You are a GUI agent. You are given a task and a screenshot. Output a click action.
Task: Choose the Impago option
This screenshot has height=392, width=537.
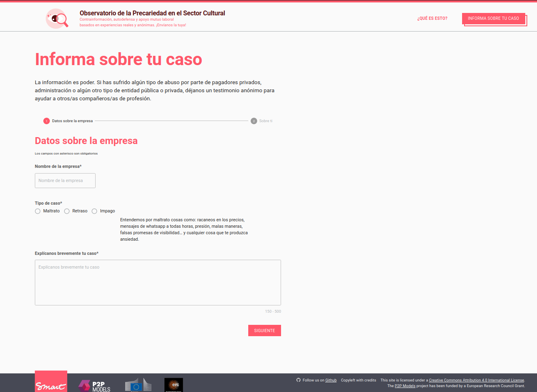click(94, 211)
